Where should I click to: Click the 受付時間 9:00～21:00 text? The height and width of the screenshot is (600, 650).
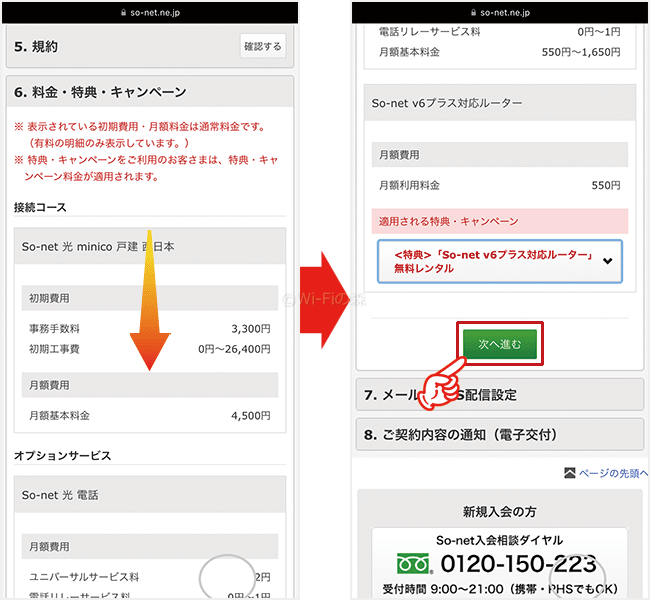tap(443, 588)
